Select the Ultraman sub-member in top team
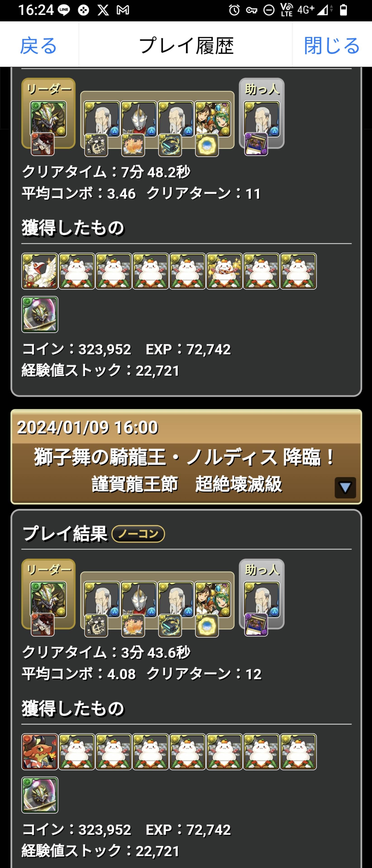Viewport: 372px width, 868px height. (x=139, y=119)
